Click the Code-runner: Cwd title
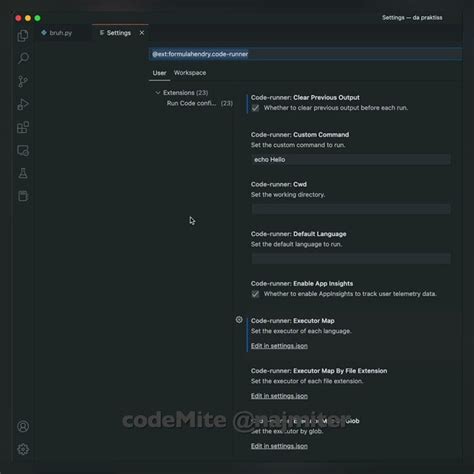Viewport: 474px width, 474px height. [x=279, y=184]
